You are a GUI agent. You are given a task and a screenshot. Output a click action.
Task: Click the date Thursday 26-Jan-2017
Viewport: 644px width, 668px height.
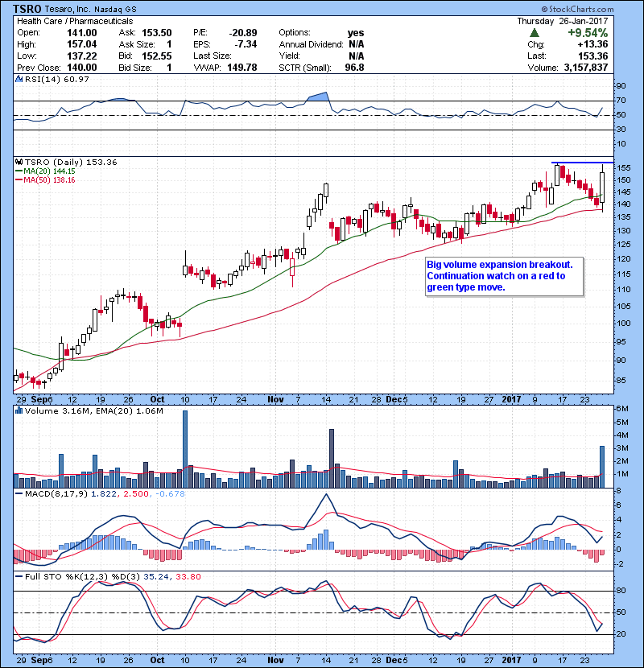[563, 21]
